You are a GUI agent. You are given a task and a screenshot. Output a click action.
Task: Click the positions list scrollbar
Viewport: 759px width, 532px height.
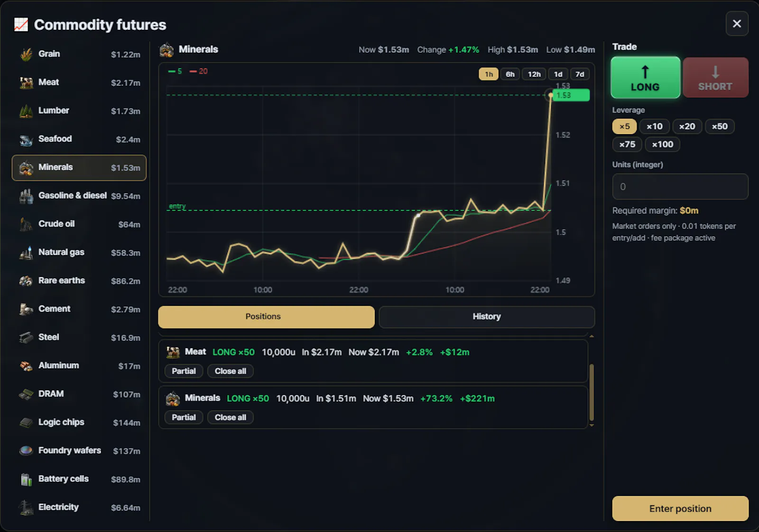coord(592,393)
